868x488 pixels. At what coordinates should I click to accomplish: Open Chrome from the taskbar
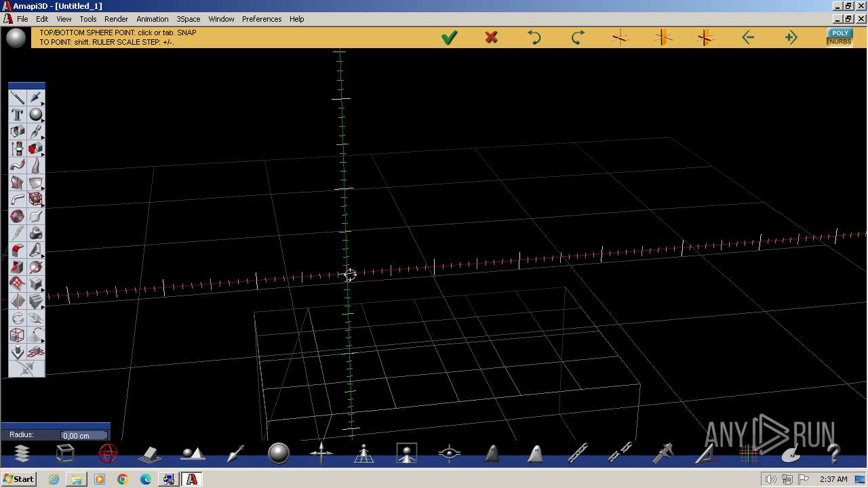(x=123, y=479)
